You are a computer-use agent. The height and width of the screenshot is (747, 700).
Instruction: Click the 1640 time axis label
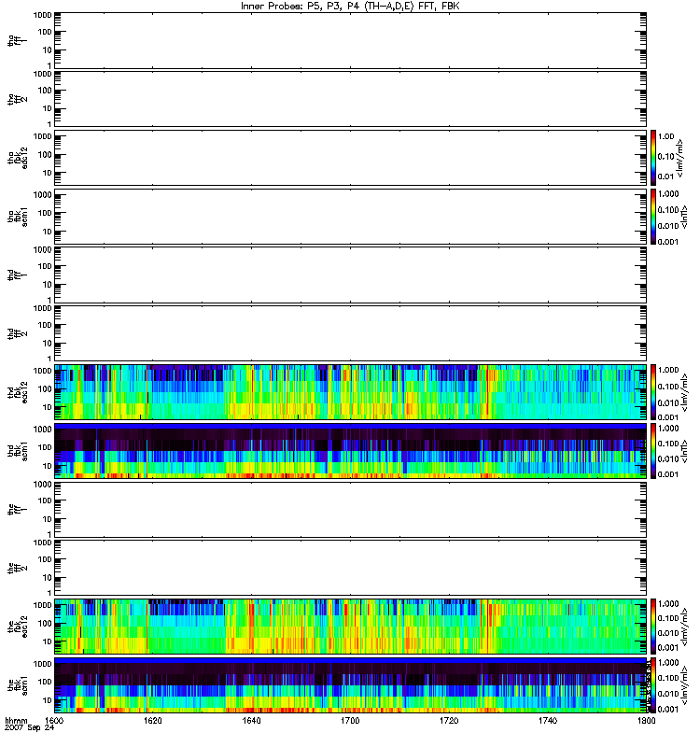click(251, 720)
